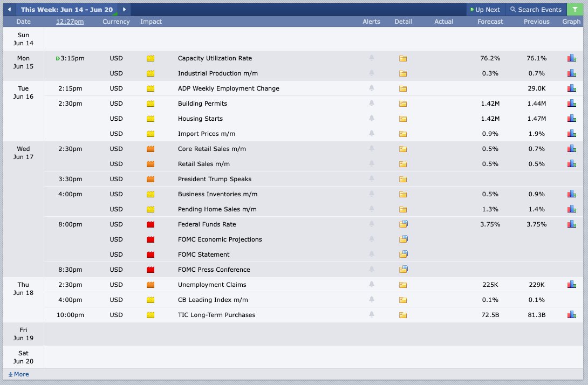Click the 81.3B previous value
Screen dimensions: 588x385
(x=536, y=314)
